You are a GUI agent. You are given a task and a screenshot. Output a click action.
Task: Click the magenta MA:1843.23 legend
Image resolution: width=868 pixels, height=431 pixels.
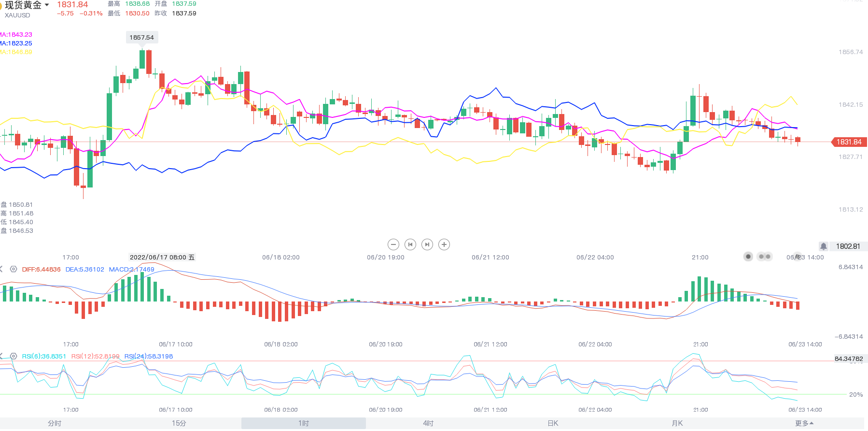pyautogui.click(x=16, y=35)
